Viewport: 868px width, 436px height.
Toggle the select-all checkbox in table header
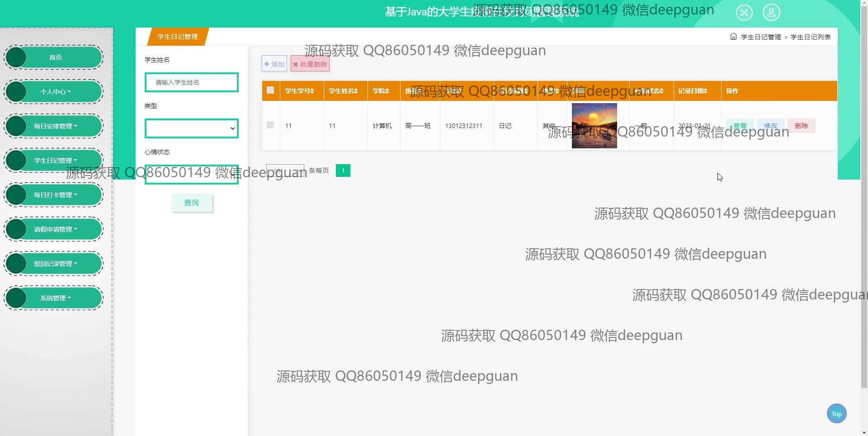270,90
